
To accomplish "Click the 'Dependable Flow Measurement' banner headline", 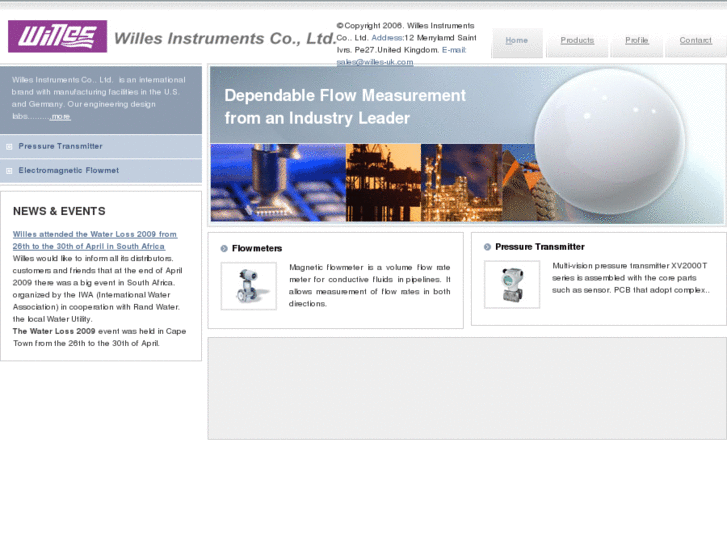I will click(345, 107).
